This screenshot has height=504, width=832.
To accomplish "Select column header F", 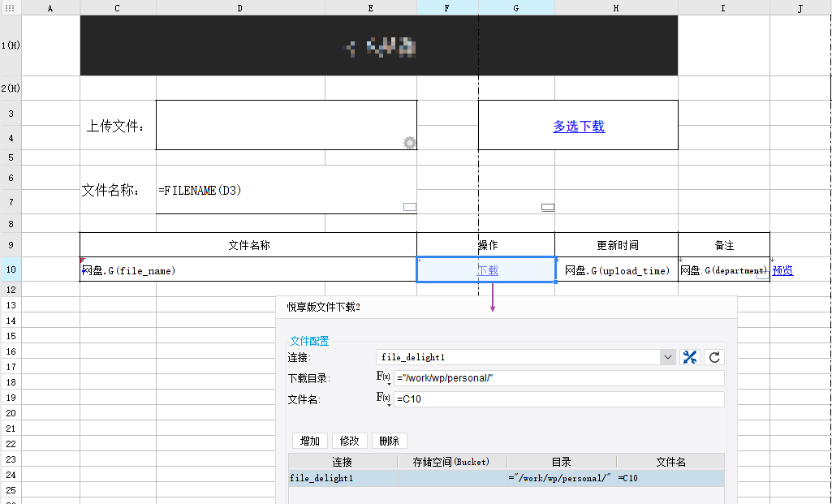I will [x=447, y=8].
